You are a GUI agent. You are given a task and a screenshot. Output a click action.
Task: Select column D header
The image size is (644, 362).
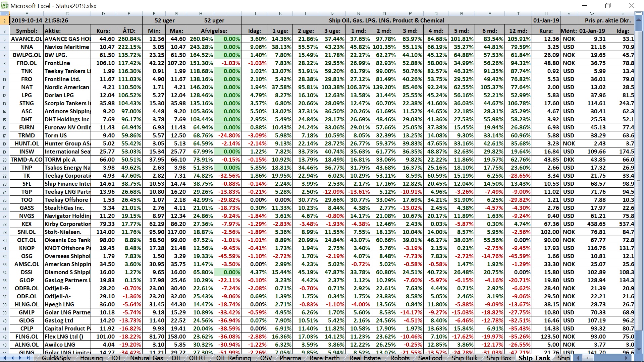click(x=103, y=14)
